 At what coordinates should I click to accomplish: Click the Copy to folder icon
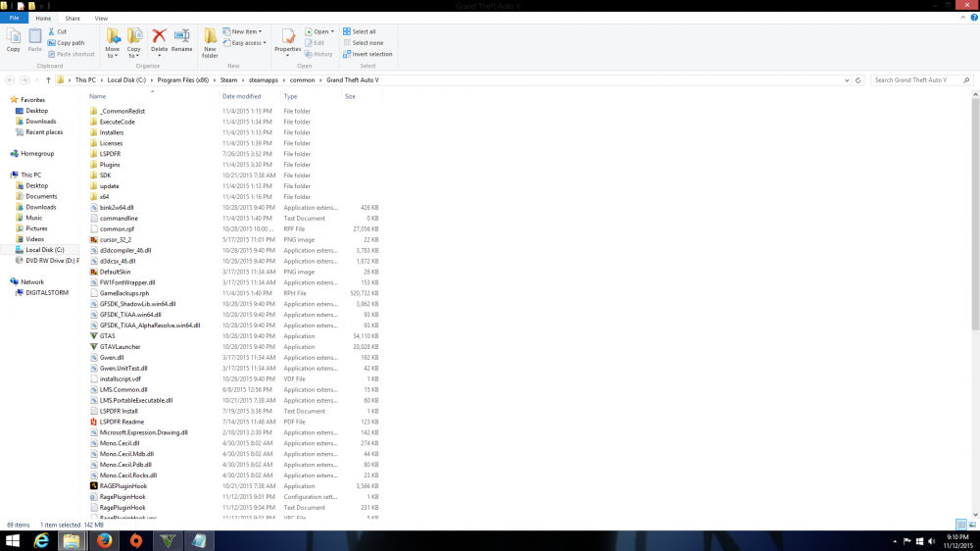pos(133,36)
